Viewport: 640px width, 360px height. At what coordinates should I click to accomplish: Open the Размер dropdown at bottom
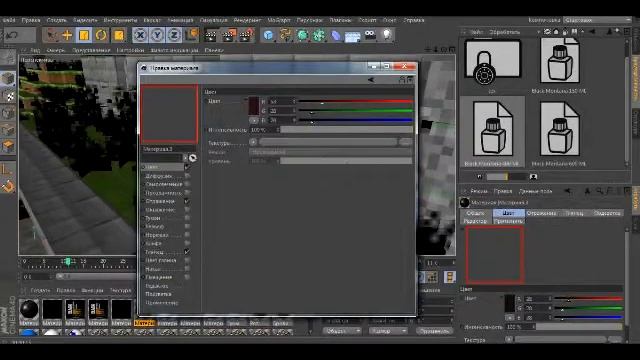387,331
